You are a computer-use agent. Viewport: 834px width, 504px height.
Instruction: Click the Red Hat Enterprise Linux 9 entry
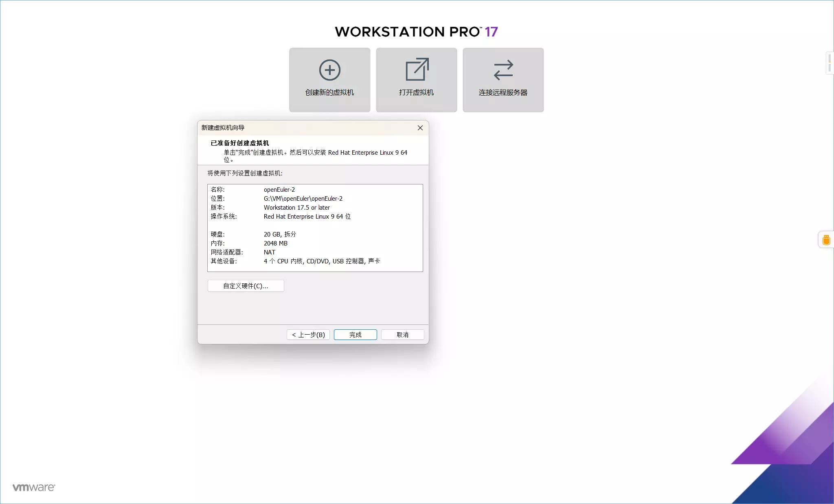pyautogui.click(x=307, y=216)
